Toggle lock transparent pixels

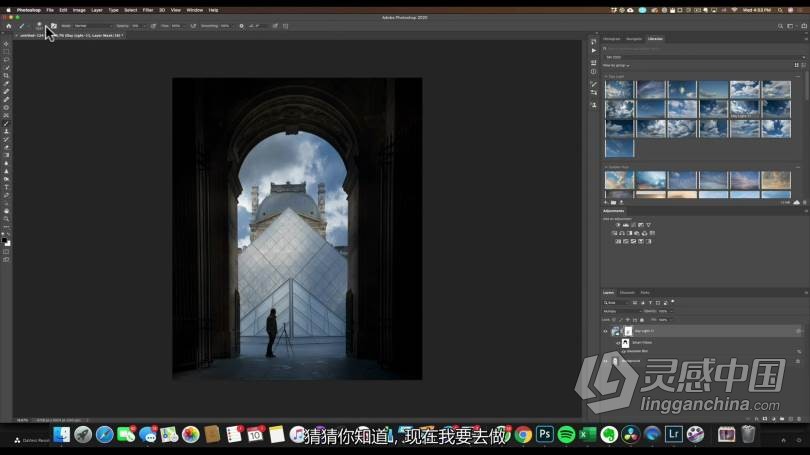[614, 320]
